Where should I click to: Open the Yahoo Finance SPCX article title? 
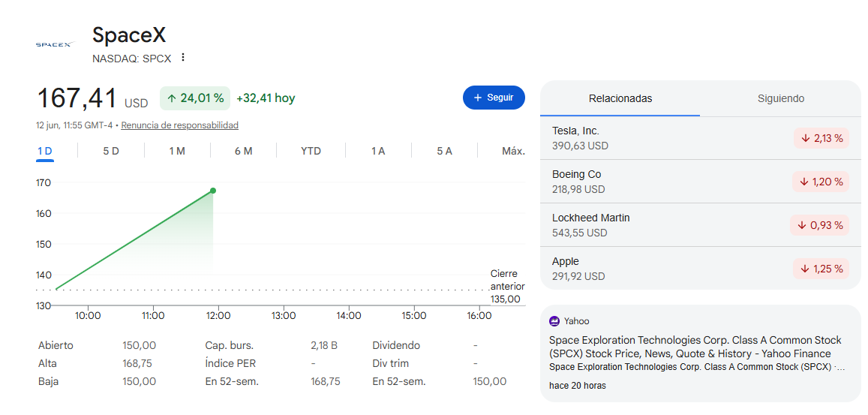tap(695, 347)
